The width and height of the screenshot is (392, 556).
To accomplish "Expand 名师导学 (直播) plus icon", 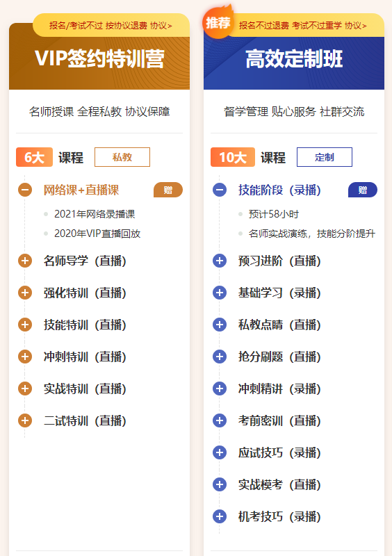I will coord(25,261).
